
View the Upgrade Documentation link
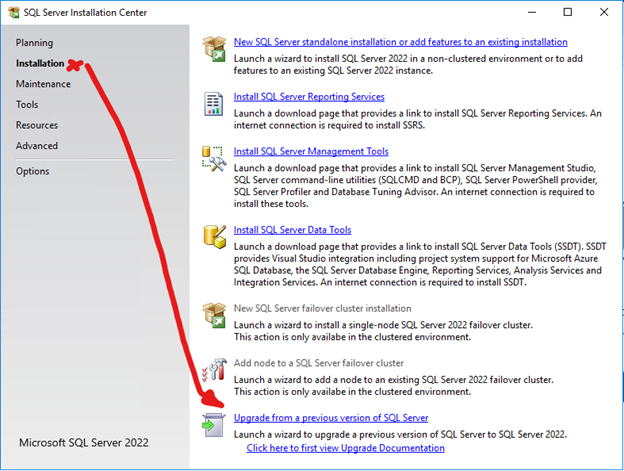tap(345, 448)
